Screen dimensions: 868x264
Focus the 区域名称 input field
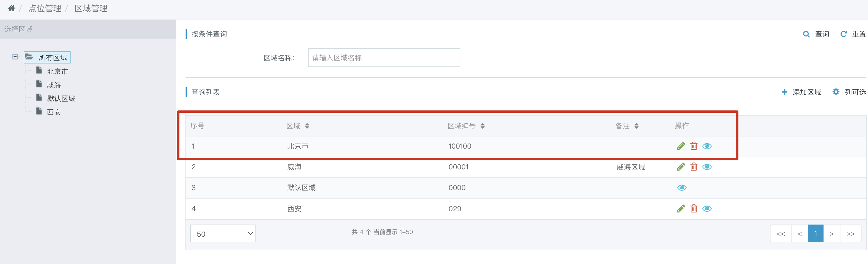[384, 58]
